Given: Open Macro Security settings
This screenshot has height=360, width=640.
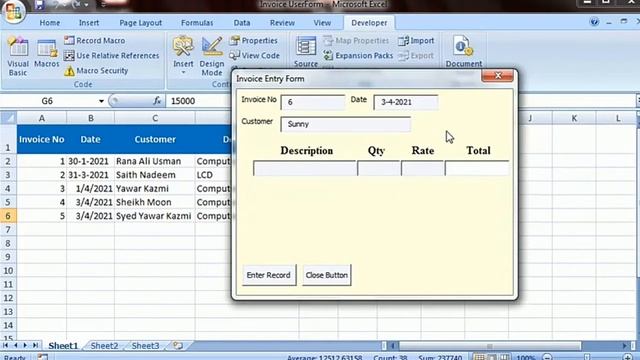Looking at the screenshot, I should click(96, 71).
